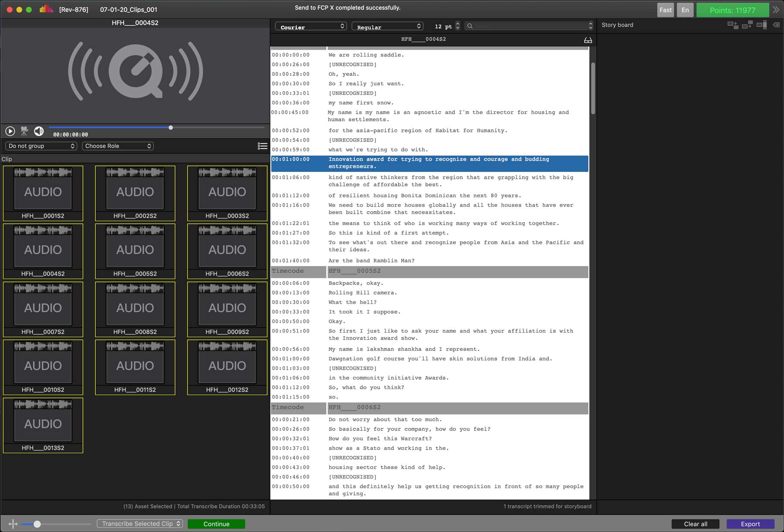Viewport: 784px width, 532px height.
Task: Select line "Are the band Ramblin Man?"
Action: (372, 261)
